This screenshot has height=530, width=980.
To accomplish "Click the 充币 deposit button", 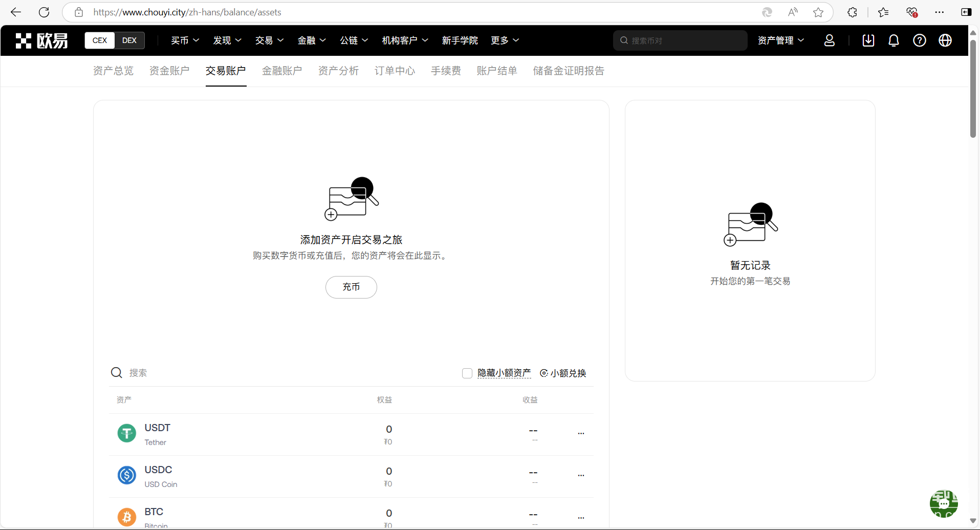I will (351, 287).
